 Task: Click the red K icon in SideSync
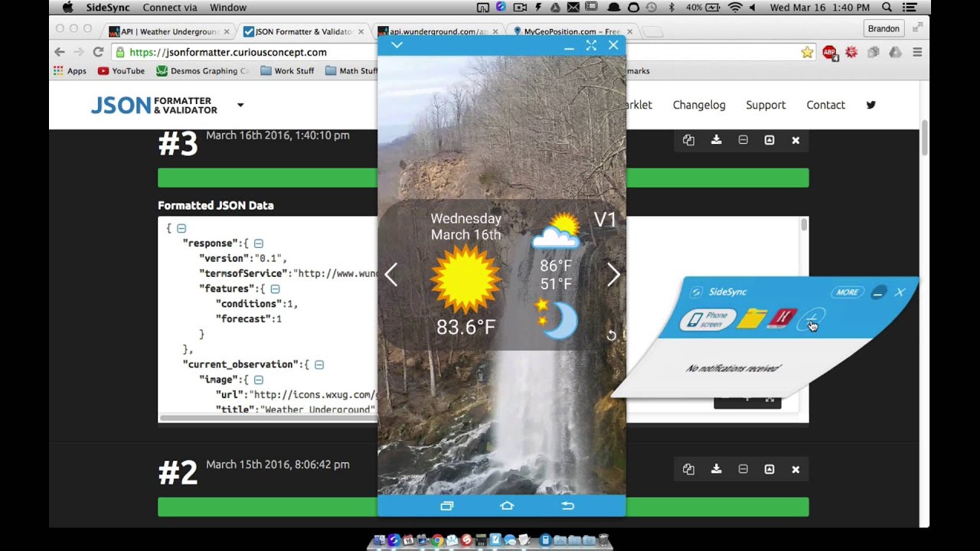[x=780, y=318]
